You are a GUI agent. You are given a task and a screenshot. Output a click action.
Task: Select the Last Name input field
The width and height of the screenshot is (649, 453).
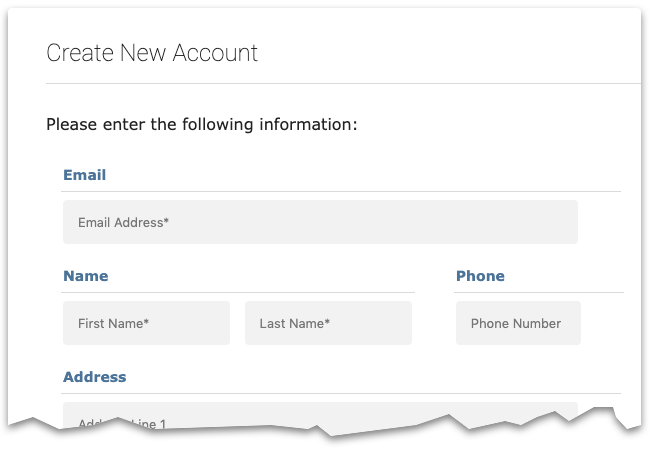coord(328,323)
